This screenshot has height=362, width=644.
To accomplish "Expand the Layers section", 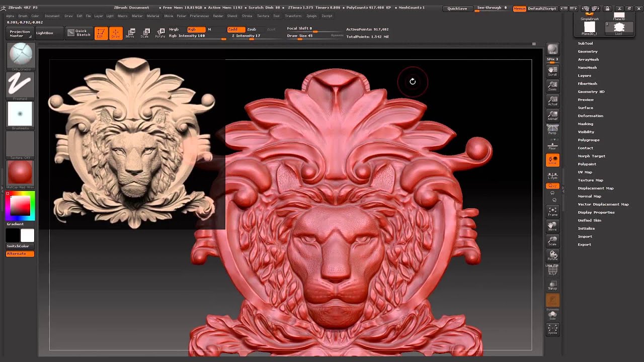I will 585,75.
